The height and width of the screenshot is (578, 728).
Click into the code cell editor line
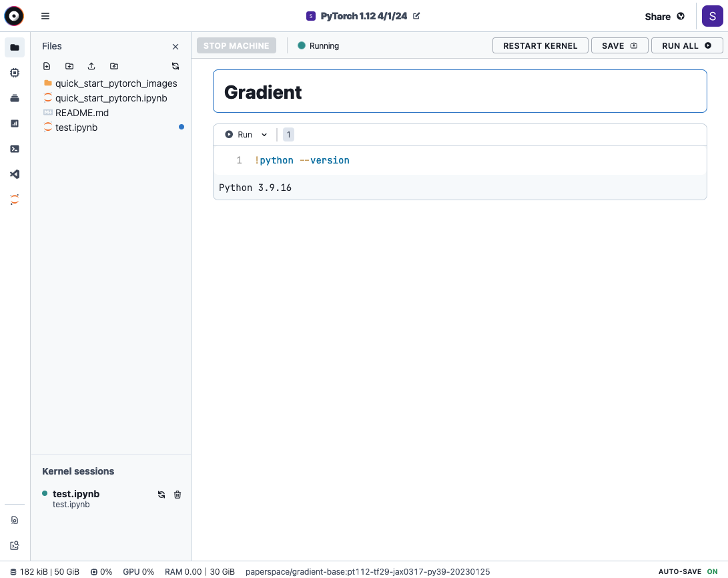[467, 160]
